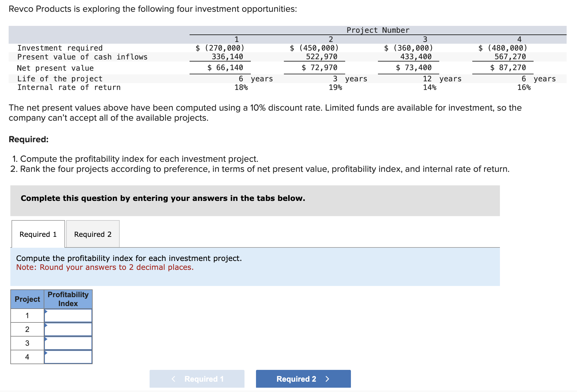This screenshot has height=392, width=577.
Task: Click Project 1 row label cell
Action: pyautogui.click(x=27, y=316)
